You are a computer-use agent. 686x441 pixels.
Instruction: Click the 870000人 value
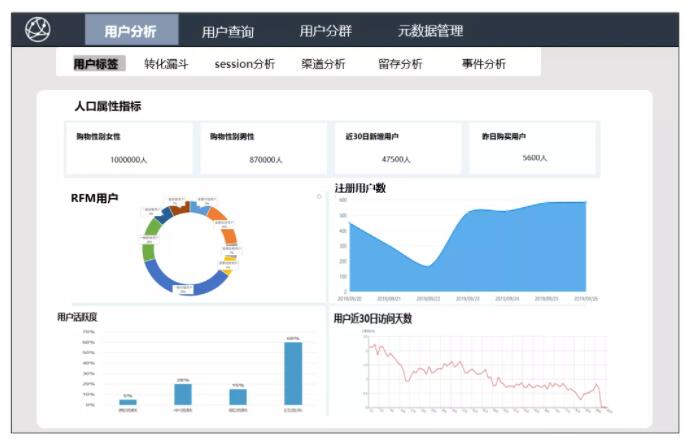coord(266,160)
